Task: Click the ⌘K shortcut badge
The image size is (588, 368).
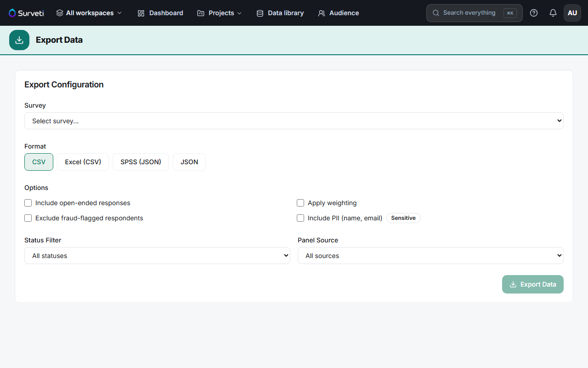Action: click(510, 13)
